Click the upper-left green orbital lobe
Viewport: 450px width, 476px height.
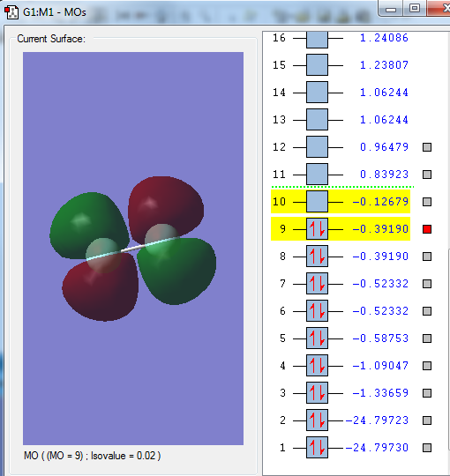pos(88,225)
